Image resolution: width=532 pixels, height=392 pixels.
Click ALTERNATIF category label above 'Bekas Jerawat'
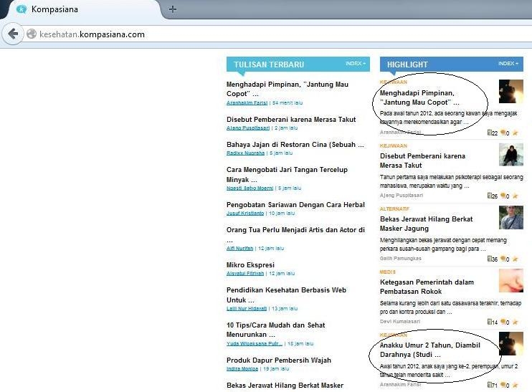[x=394, y=209]
